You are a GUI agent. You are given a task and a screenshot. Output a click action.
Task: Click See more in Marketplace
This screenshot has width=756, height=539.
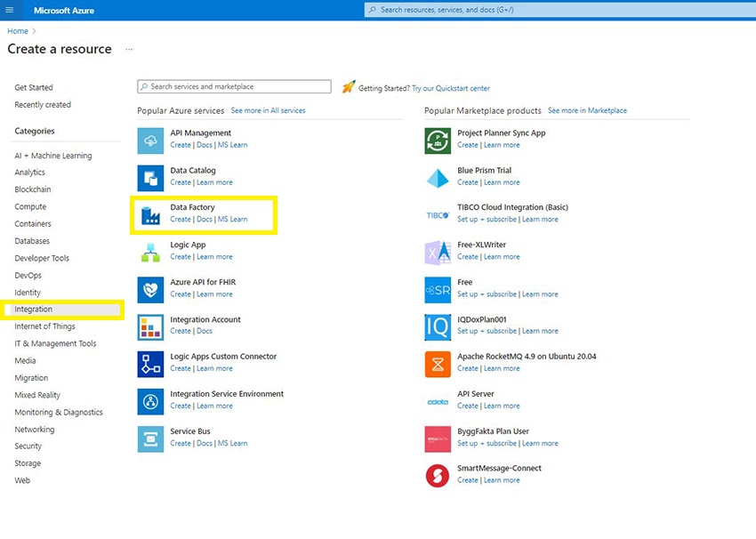pos(587,110)
